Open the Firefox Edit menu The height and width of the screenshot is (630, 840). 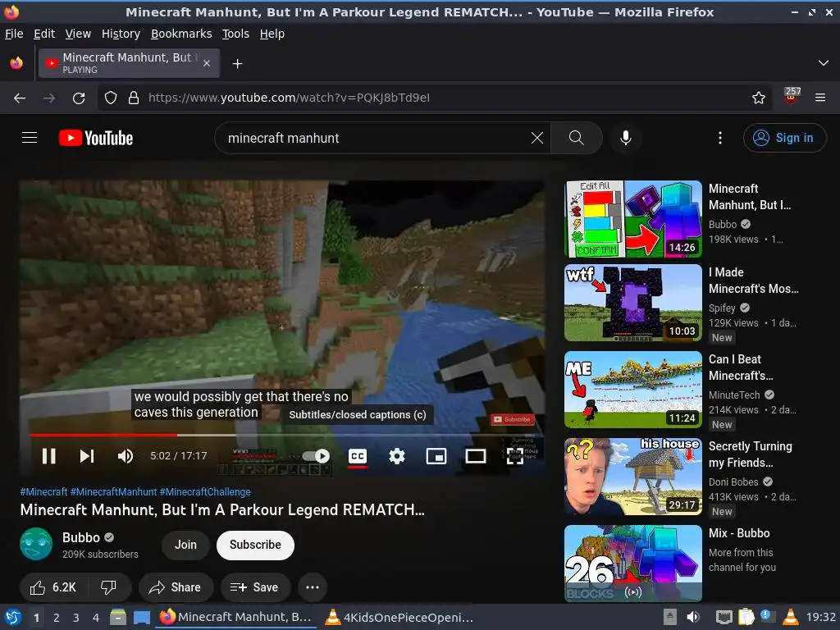[44, 34]
